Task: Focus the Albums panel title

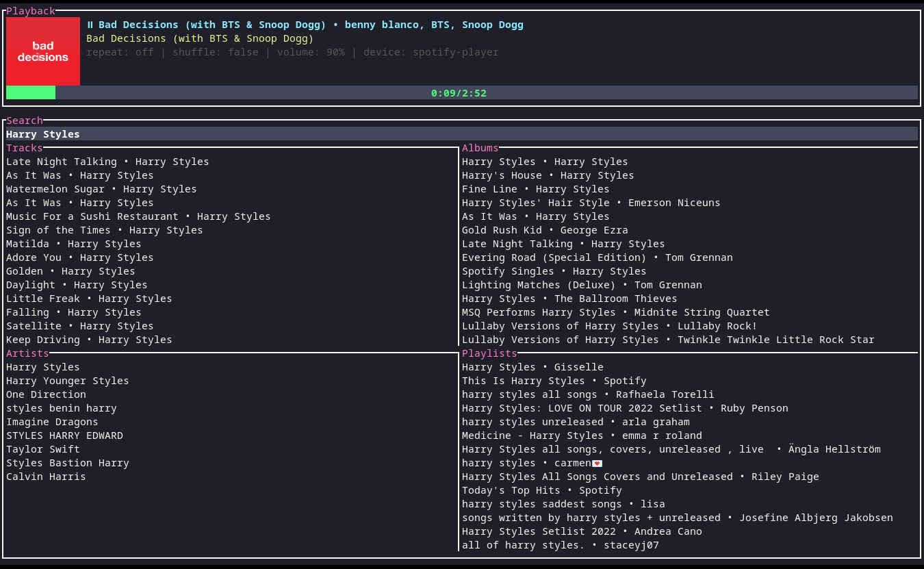Action: coord(480,148)
